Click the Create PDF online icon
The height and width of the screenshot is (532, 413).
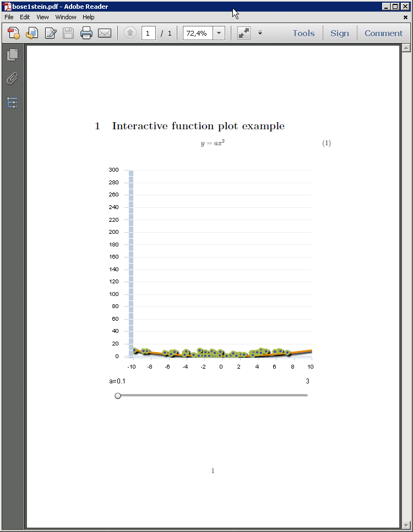point(14,33)
